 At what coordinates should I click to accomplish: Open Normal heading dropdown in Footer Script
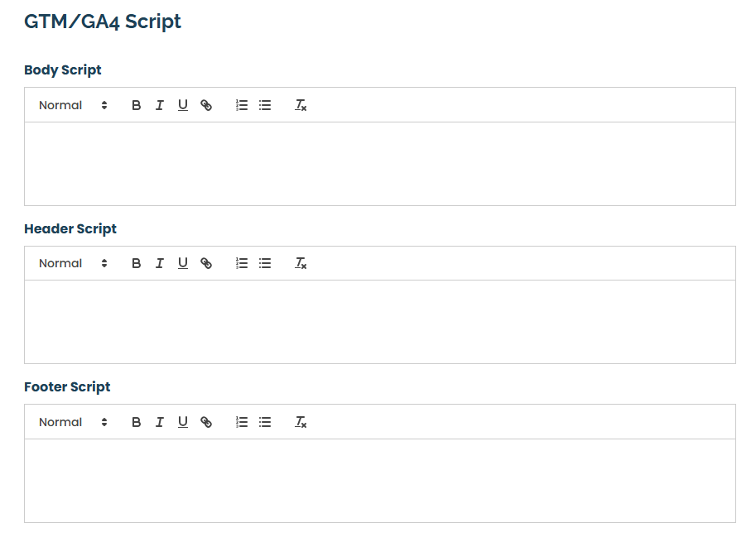coord(73,422)
